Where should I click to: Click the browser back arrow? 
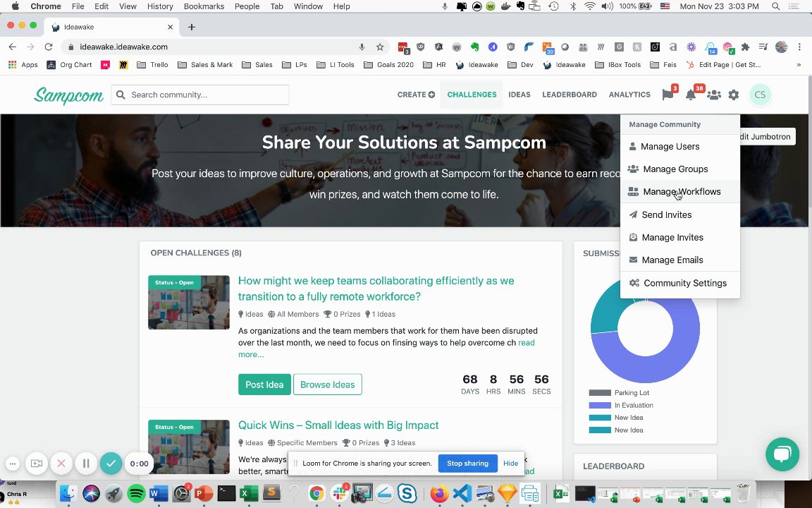[x=13, y=47]
